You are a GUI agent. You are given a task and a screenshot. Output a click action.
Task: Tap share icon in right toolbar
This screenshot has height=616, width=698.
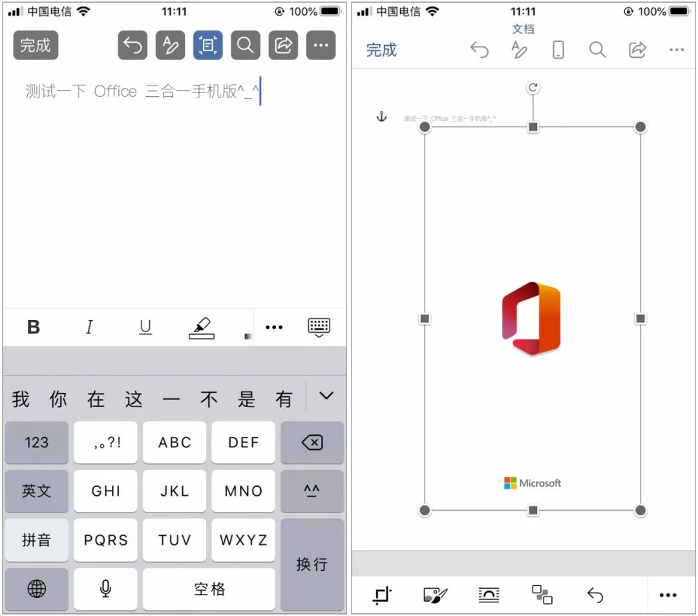[637, 50]
